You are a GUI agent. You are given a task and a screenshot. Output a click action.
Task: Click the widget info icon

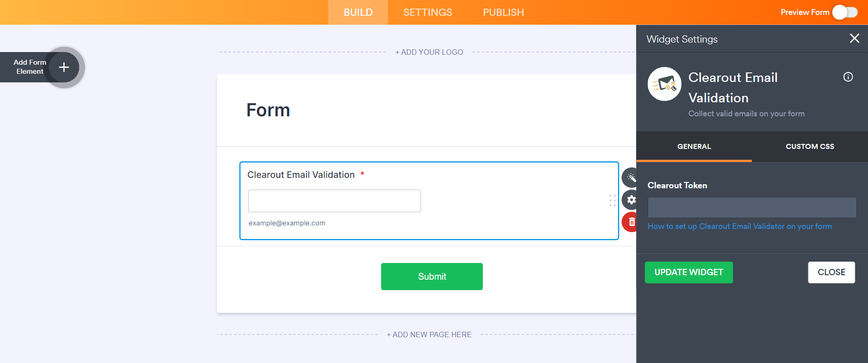point(848,77)
